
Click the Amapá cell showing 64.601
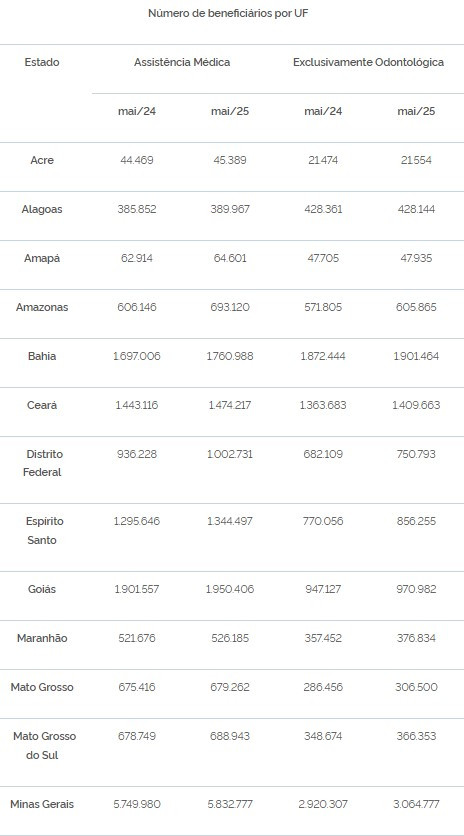pos(230,259)
